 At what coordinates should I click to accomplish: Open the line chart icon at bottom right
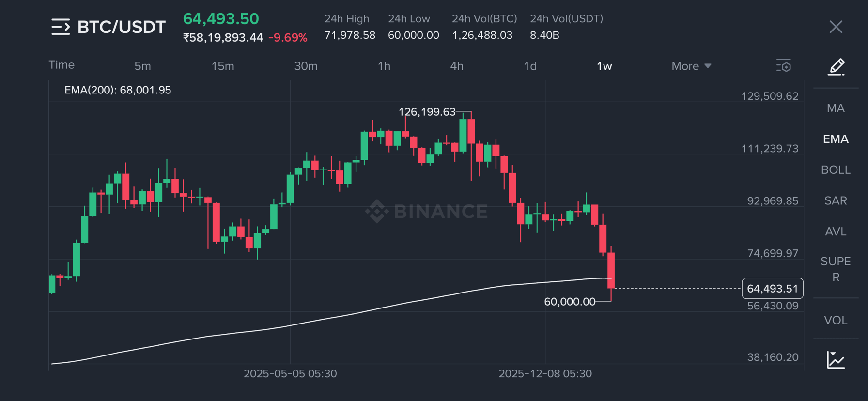tap(836, 360)
